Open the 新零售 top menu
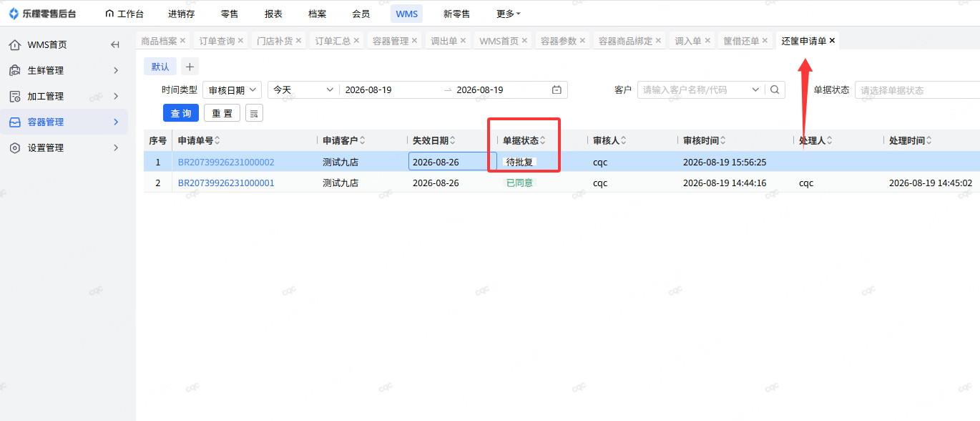 [456, 14]
